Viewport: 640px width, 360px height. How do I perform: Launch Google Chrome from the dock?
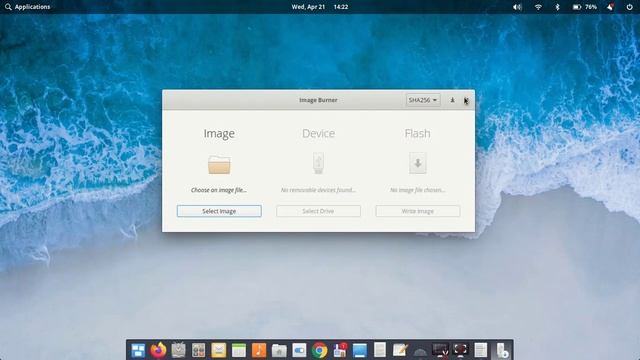320,350
